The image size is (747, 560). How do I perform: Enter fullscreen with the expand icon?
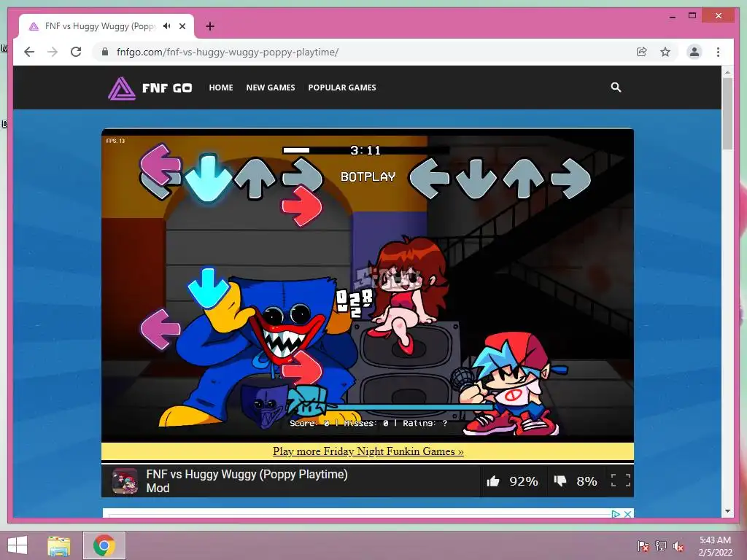[621, 481]
